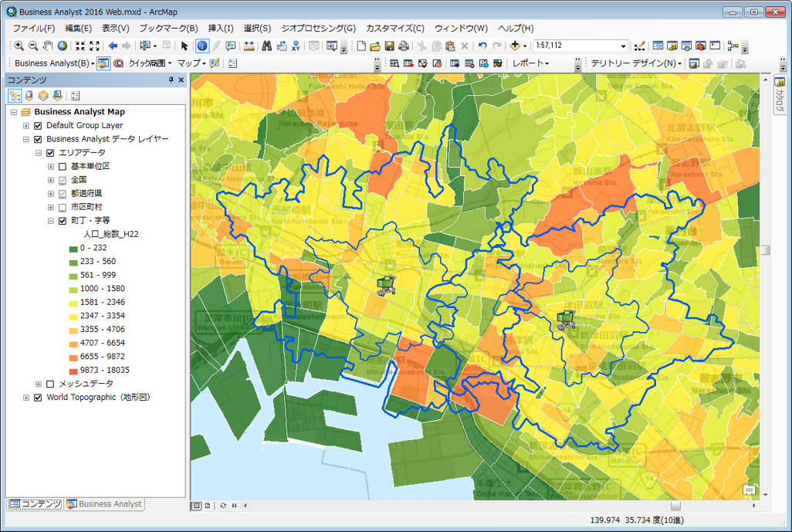Open the Business Analyst window icon
Screen dimensions: 792x532
tap(103, 63)
